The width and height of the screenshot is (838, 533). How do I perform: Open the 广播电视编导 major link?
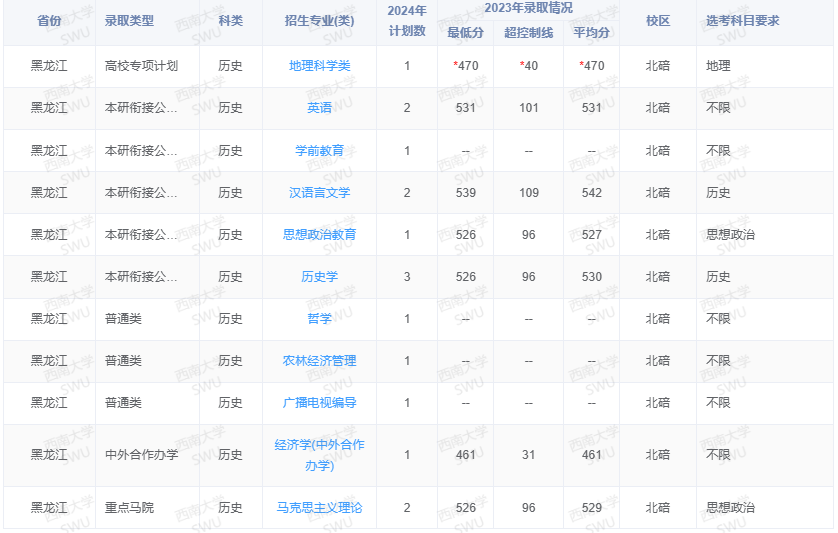click(x=319, y=403)
